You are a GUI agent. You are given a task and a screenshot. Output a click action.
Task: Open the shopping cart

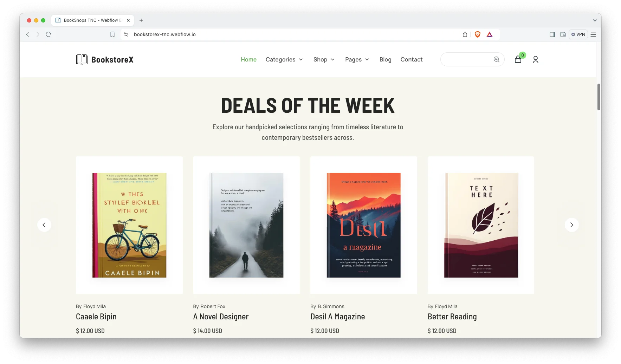(518, 60)
